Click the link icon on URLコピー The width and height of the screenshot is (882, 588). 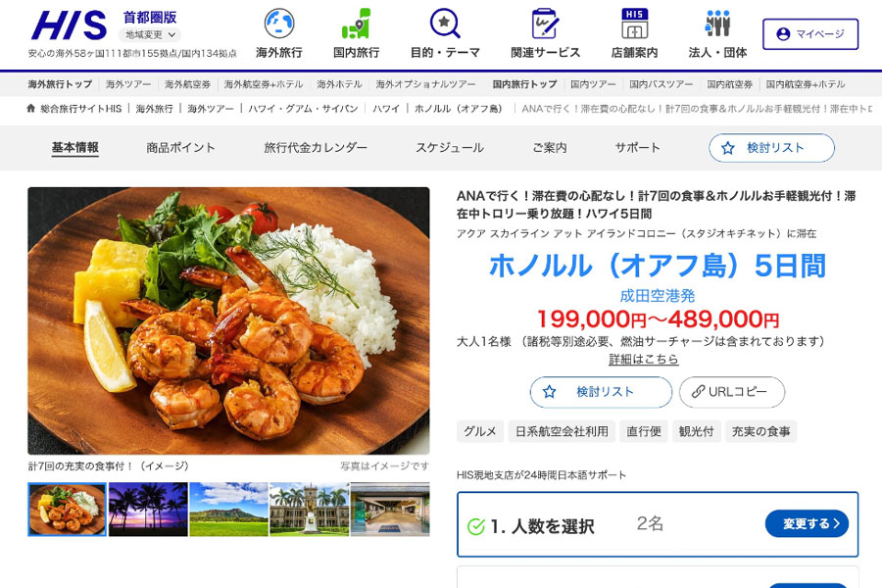(x=697, y=392)
